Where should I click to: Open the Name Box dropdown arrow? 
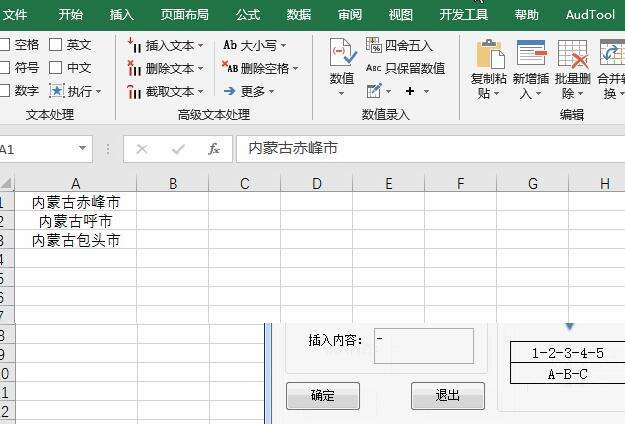[x=82, y=148]
